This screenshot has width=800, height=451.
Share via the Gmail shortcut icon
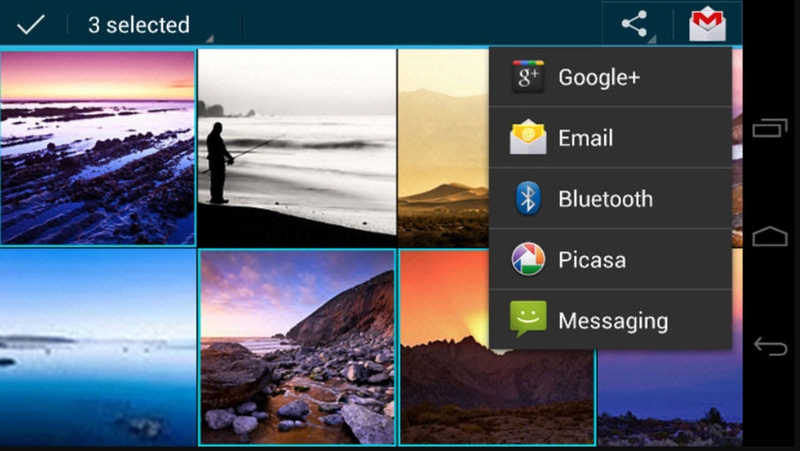tap(707, 23)
